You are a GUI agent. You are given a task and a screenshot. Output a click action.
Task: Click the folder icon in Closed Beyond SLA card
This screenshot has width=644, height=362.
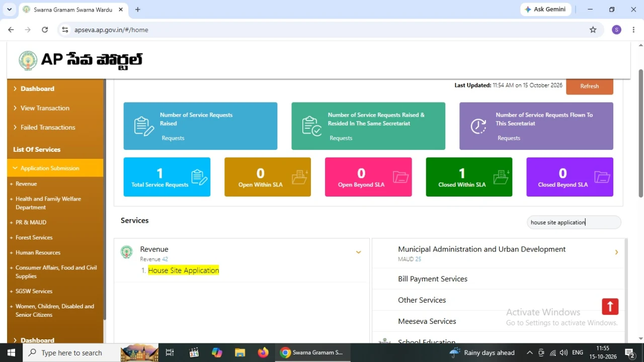point(602,177)
